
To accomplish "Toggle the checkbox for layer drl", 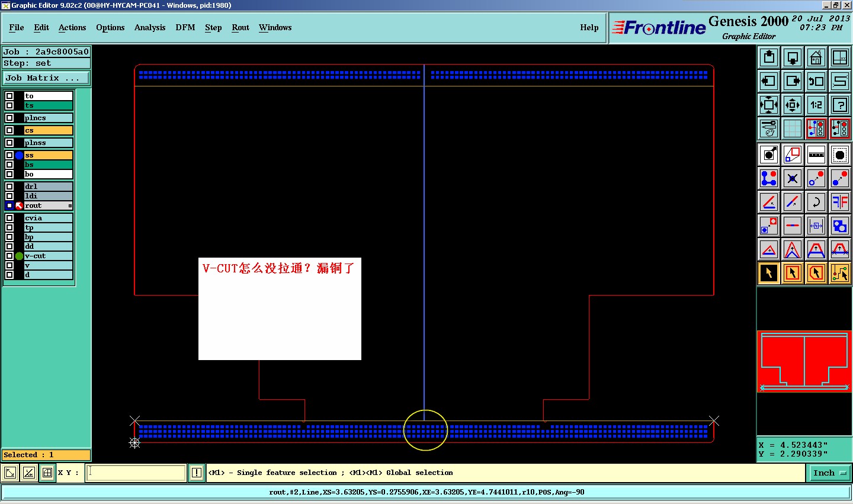I will point(9,187).
